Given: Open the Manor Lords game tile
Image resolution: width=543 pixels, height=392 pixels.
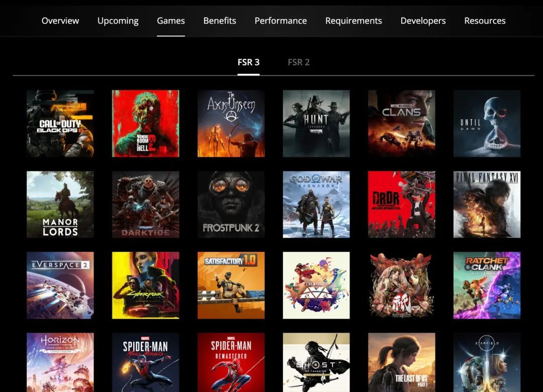Looking at the screenshot, I should pyautogui.click(x=60, y=205).
